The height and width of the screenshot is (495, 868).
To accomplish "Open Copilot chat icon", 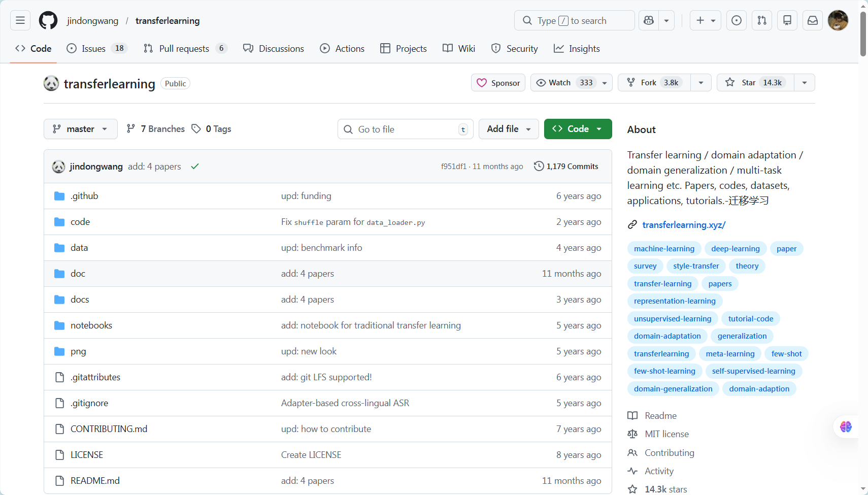I will (649, 20).
